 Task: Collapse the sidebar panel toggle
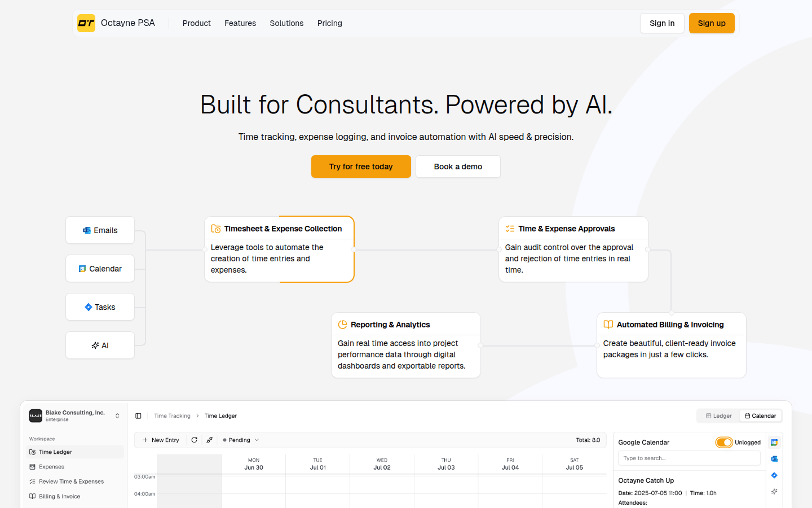point(139,415)
